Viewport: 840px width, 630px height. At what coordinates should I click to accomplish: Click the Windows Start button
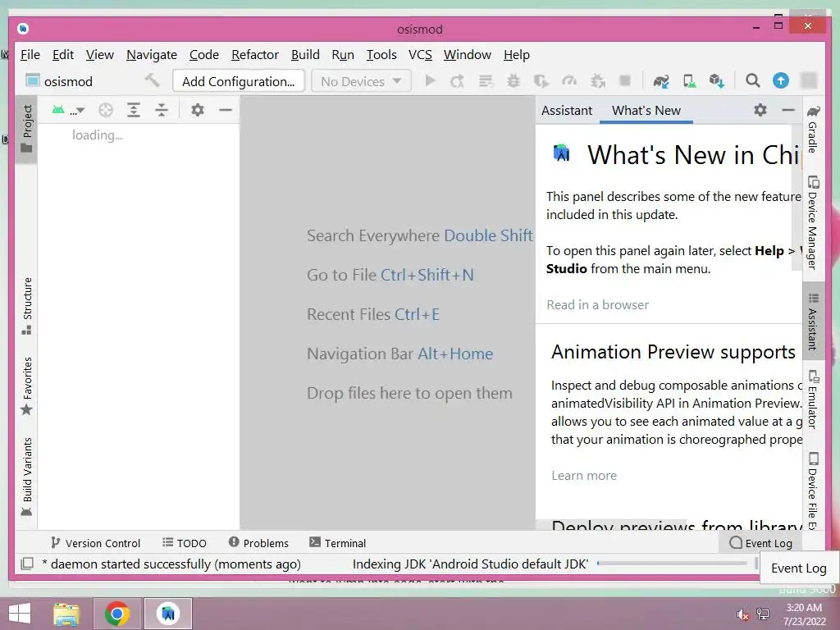pos(20,614)
